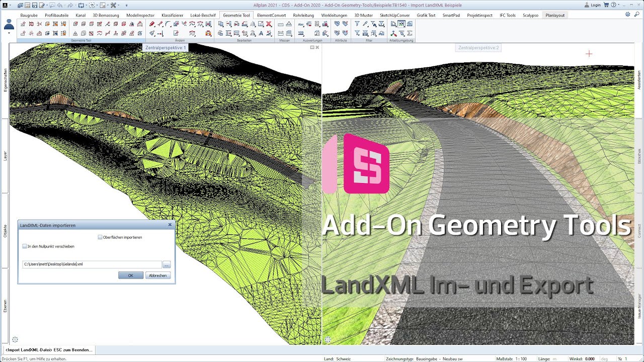Click the Sigma icon in Arbeitsumgebung group
Viewport: 644px width, 362px height.
click(x=410, y=33)
